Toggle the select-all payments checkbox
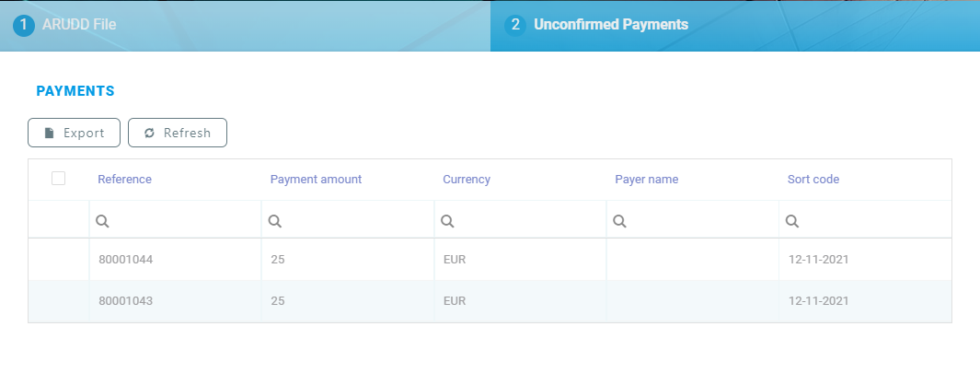The image size is (980, 373). point(59,179)
